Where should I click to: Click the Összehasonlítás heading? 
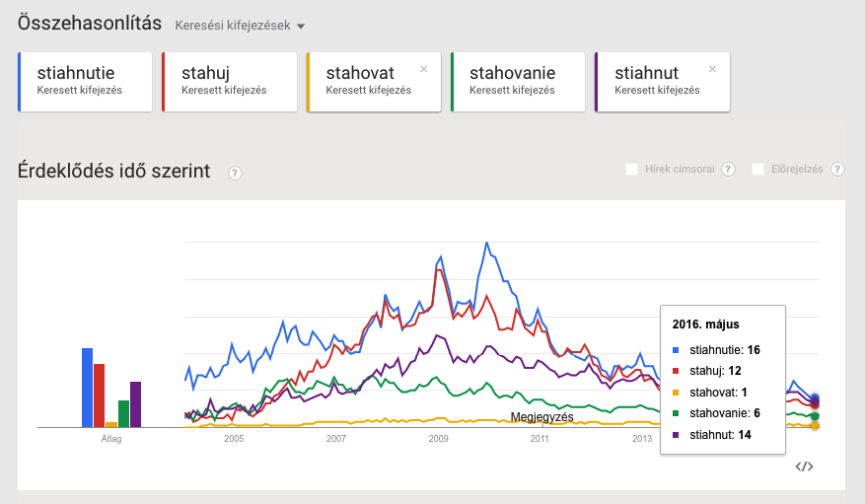coord(90,23)
